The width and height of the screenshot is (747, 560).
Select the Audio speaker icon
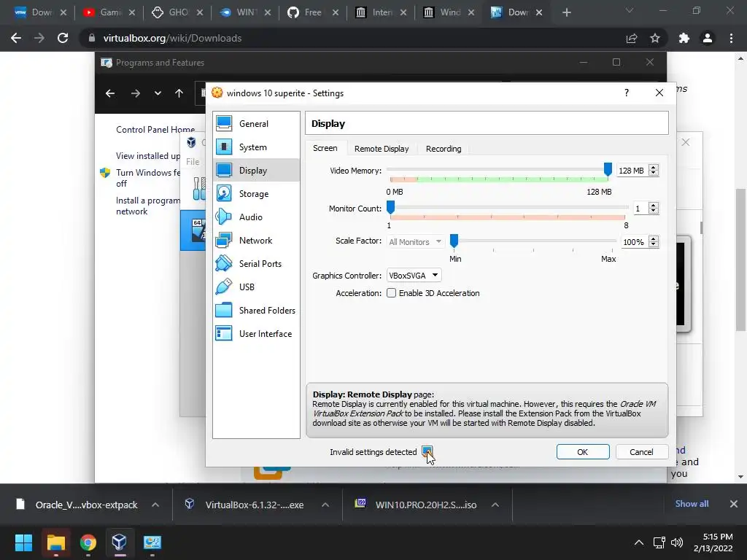(x=224, y=217)
